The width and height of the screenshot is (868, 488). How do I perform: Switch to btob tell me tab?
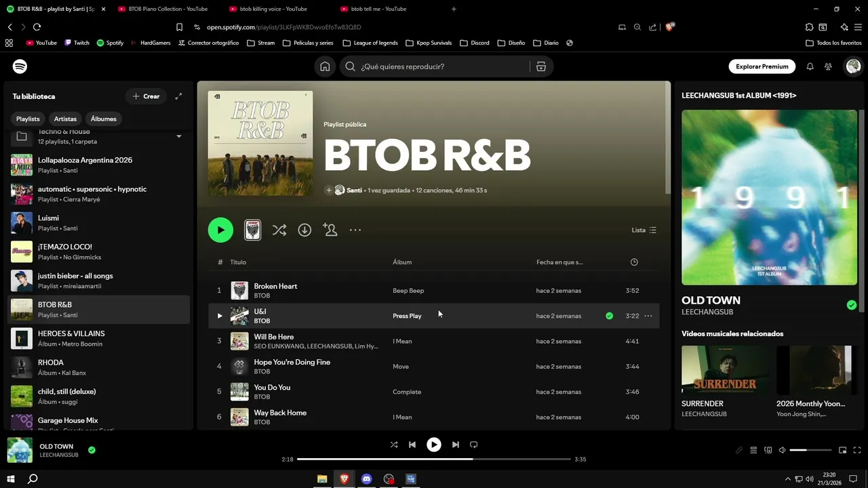[378, 9]
